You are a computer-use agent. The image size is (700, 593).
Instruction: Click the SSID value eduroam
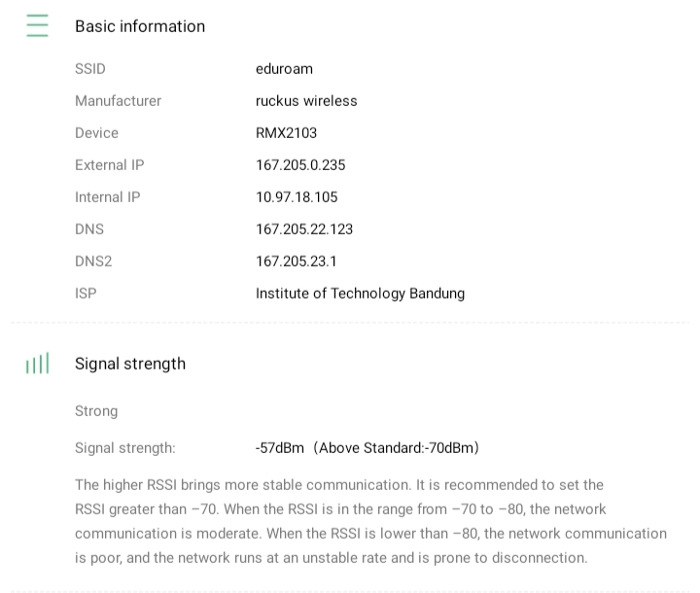284,69
